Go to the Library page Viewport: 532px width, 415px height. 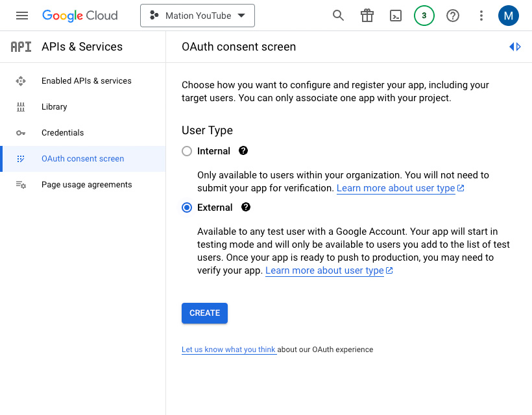click(x=83, y=107)
